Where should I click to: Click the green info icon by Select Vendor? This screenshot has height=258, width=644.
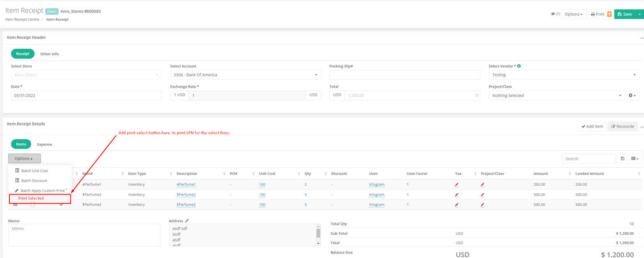tap(519, 66)
